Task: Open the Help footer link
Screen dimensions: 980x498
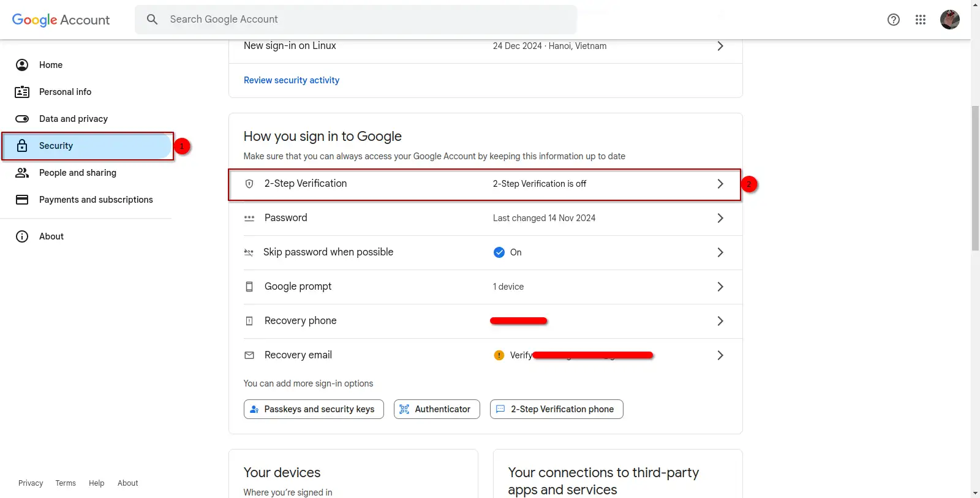Action: pos(97,483)
